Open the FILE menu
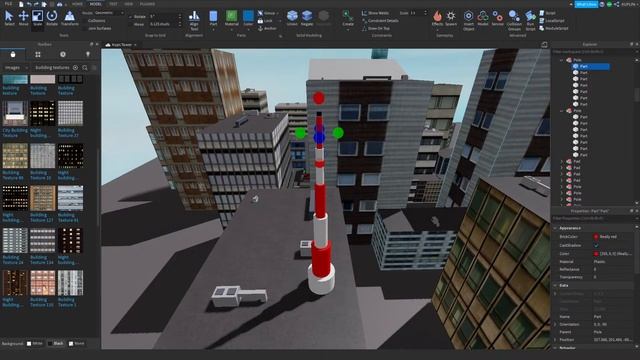The image size is (640, 360). 8,4
